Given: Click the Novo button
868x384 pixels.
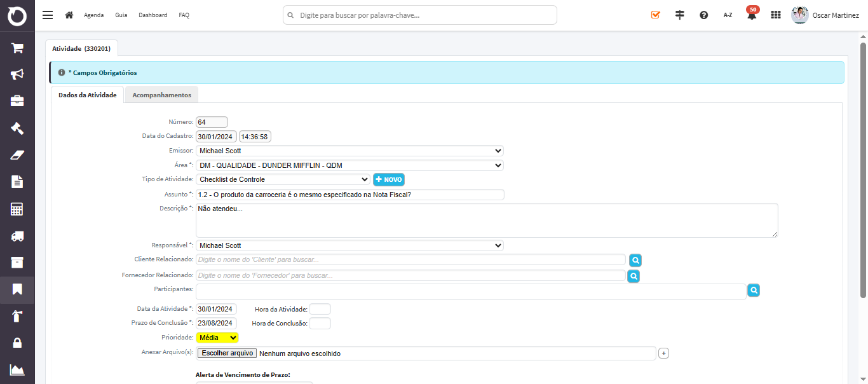Looking at the screenshot, I should pyautogui.click(x=389, y=180).
